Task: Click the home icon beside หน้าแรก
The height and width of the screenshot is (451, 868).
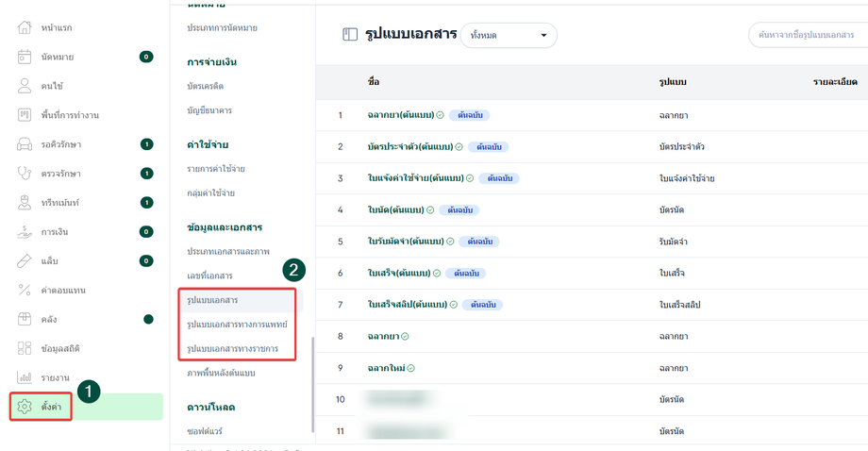Action: point(25,27)
